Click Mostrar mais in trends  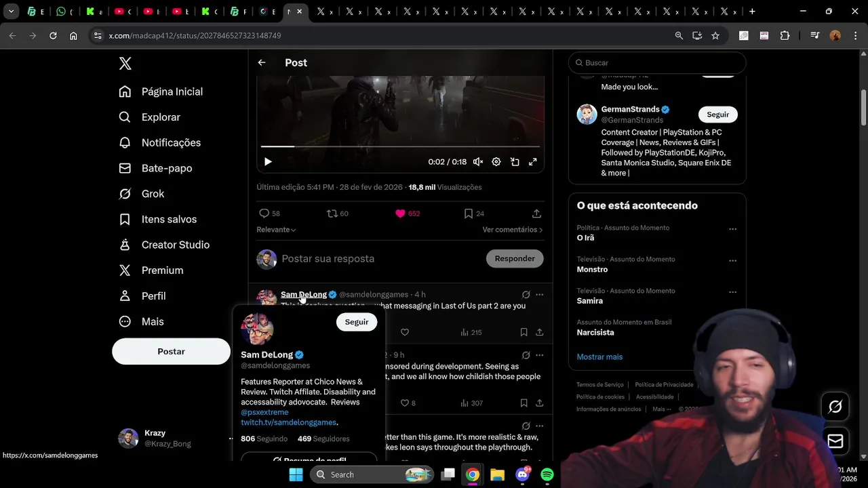point(599,357)
